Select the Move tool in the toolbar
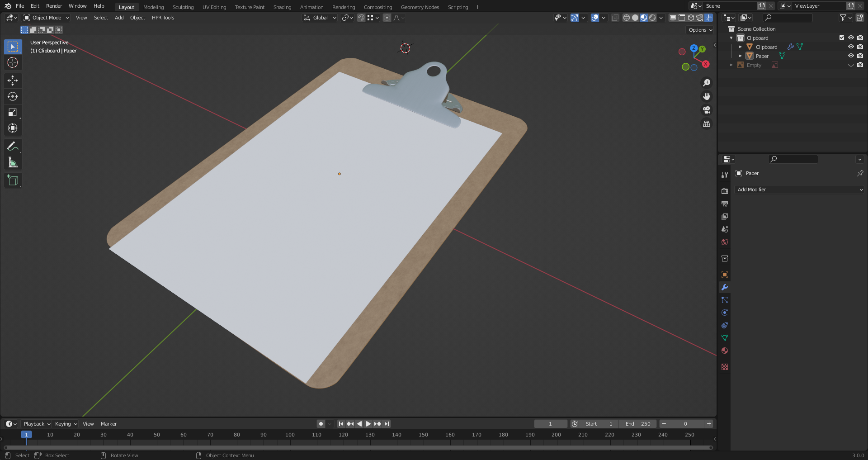The height and width of the screenshot is (460, 868). (x=13, y=81)
